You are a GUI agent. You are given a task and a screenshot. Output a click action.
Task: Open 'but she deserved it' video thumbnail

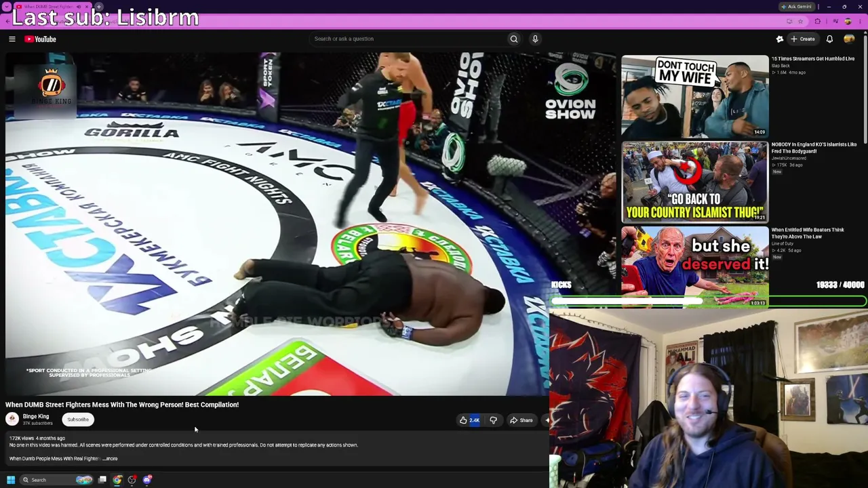tap(695, 267)
